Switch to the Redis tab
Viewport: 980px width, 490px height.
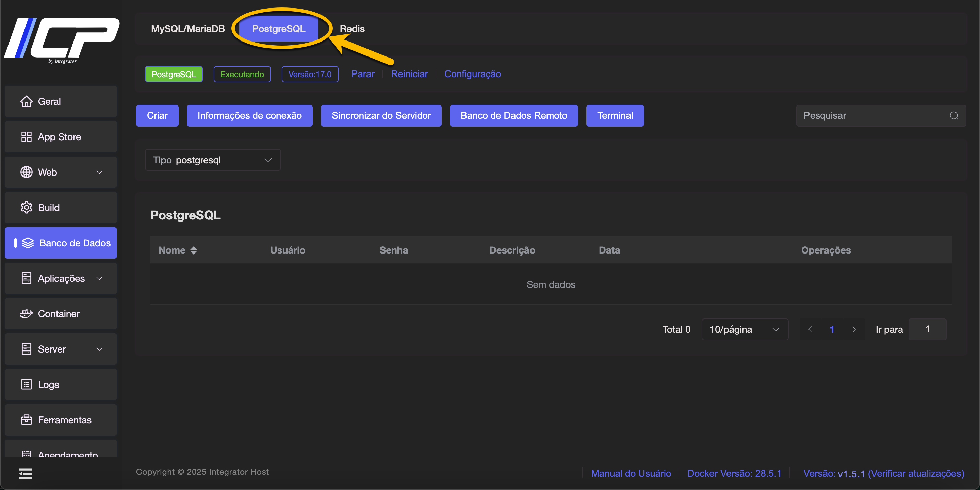tap(352, 29)
